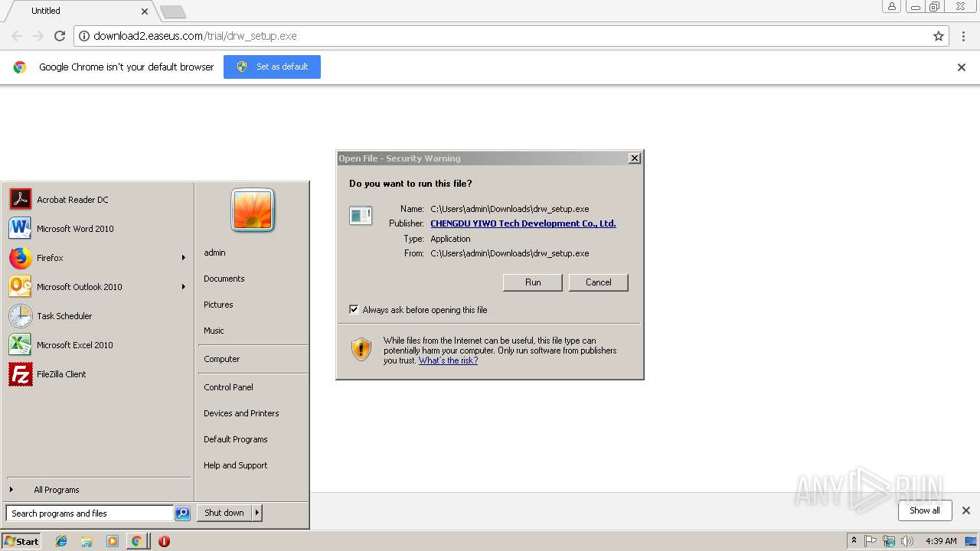This screenshot has width=980, height=551.
Task: Open the Shut down options arrow
Action: click(257, 513)
